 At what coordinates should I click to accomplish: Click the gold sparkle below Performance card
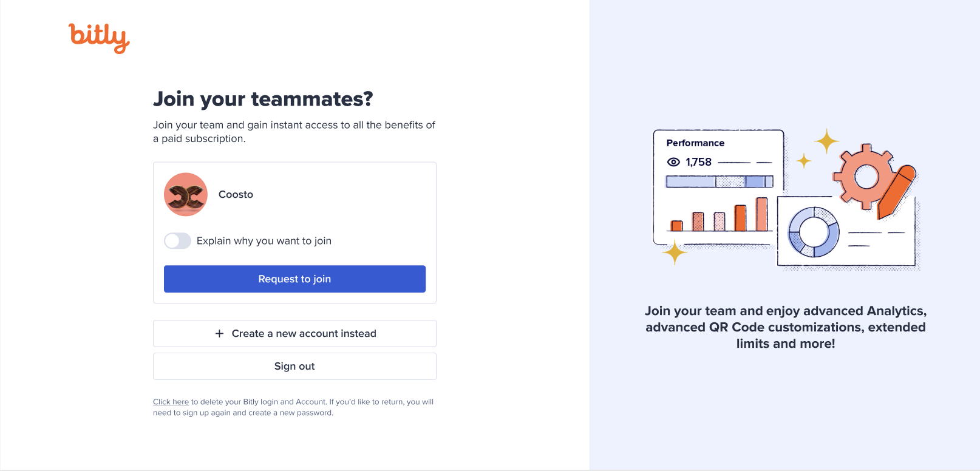click(x=674, y=252)
